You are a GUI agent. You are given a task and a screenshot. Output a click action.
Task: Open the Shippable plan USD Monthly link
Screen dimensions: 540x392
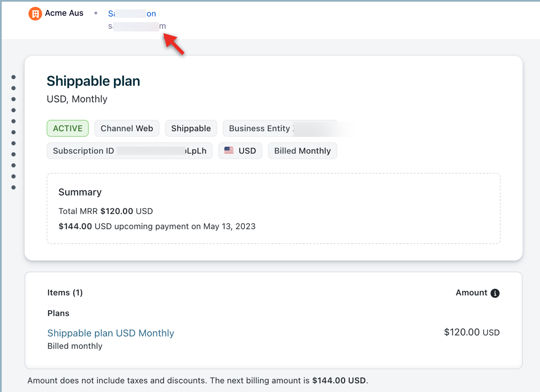point(111,333)
